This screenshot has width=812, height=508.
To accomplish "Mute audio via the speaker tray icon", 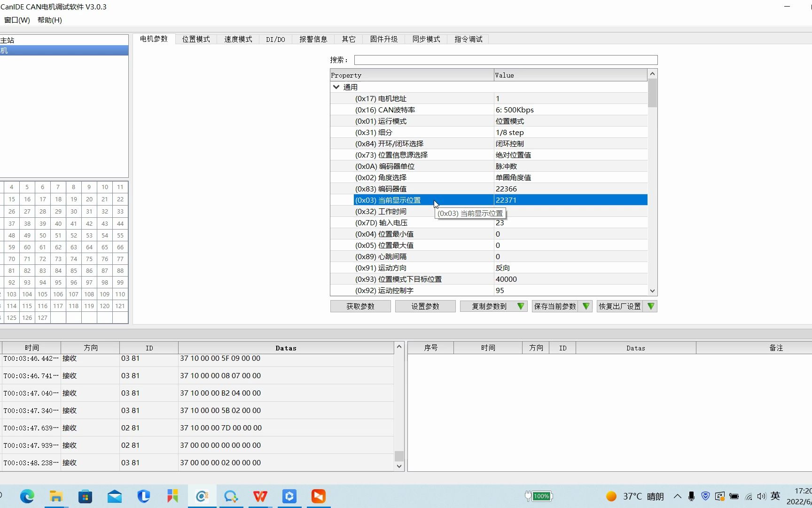I will (x=761, y=496).
